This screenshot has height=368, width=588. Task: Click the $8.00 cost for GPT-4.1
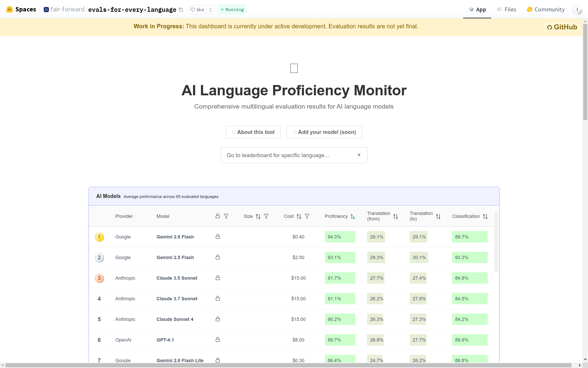coord(298,340)
